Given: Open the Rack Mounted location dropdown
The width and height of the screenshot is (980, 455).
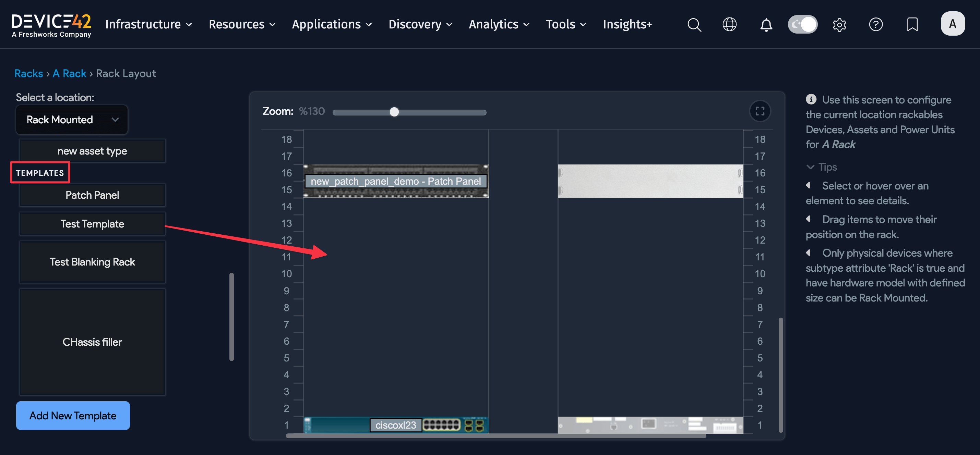Looking at the screenshot, I should pyautogui.click(x=72, y=119).
